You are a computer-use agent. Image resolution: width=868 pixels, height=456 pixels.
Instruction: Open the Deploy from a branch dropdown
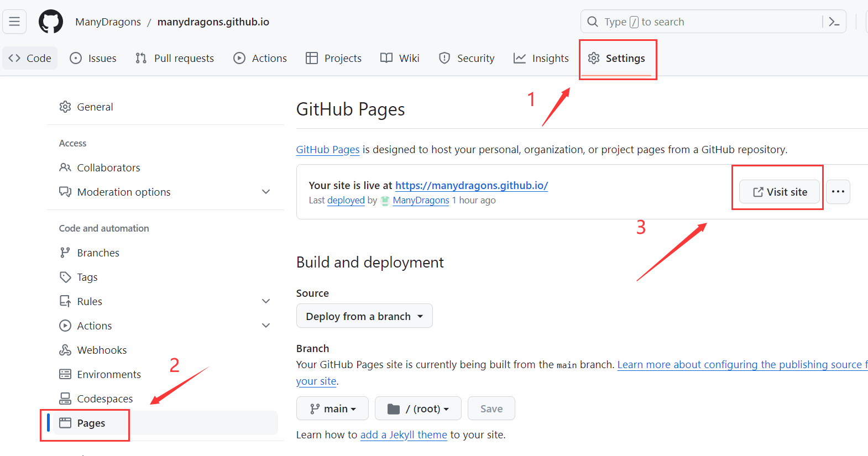(x=364, y=316)
